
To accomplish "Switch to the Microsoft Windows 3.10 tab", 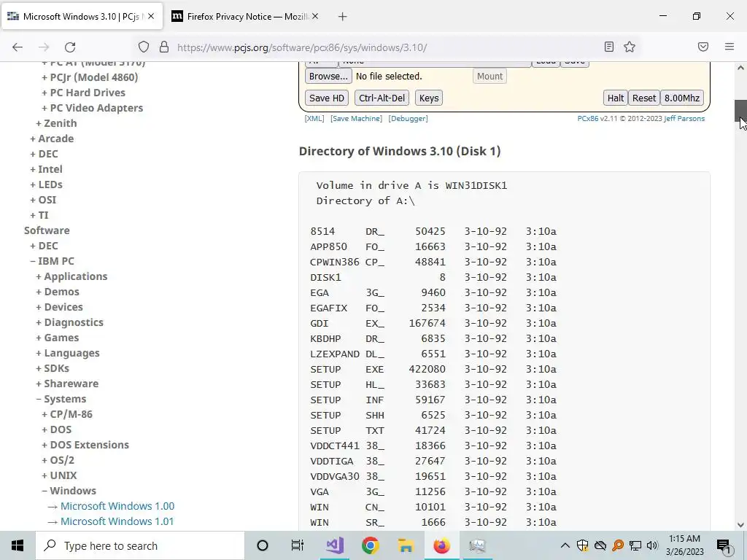I will pos(82,17).
